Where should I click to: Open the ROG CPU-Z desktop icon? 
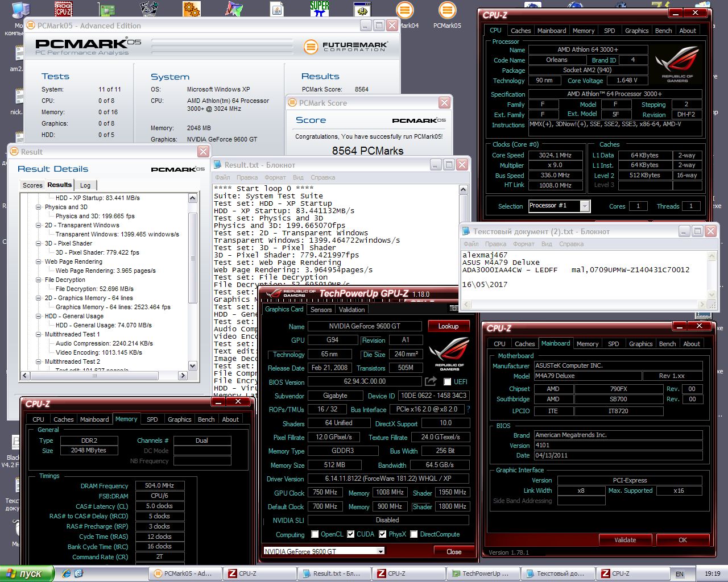click(63, 9)
